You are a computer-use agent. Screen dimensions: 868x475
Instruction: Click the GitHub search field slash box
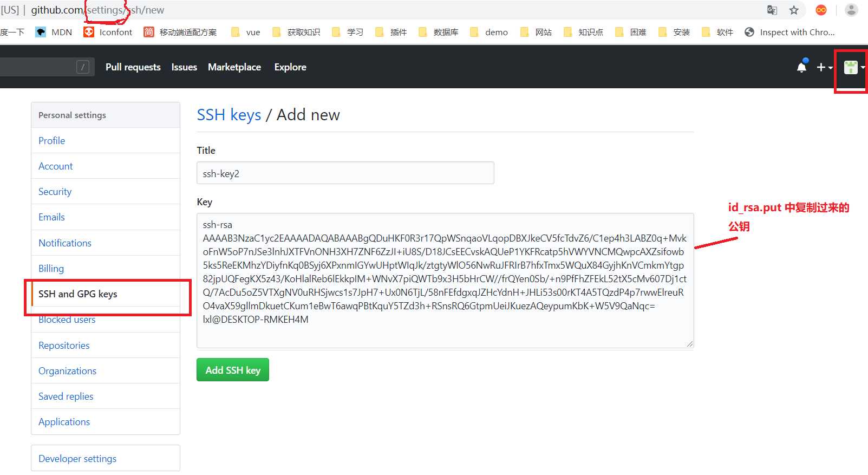pos(83,67)
